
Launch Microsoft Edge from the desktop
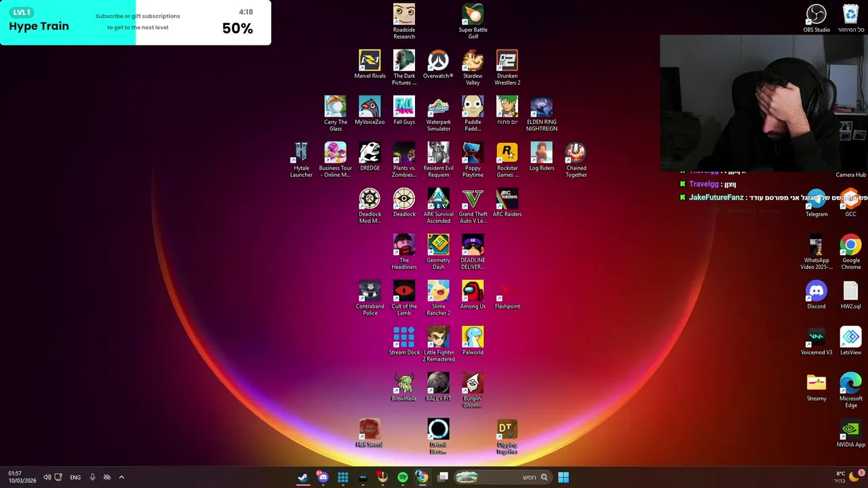850,390
